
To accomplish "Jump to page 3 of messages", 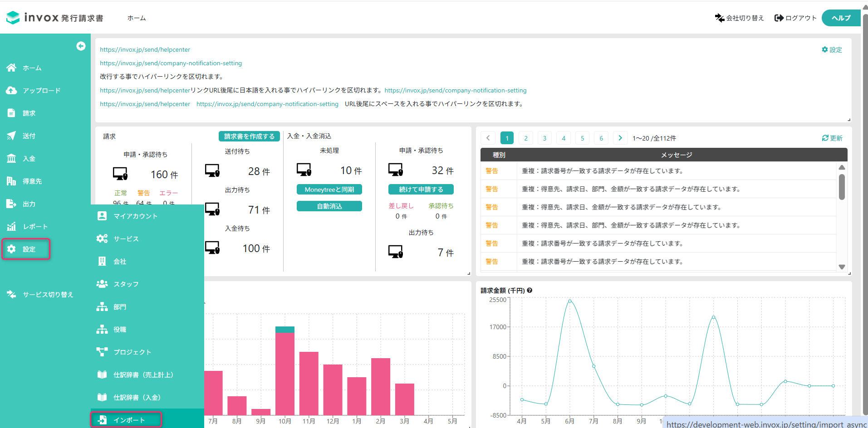I will click(x=544, y=138).
